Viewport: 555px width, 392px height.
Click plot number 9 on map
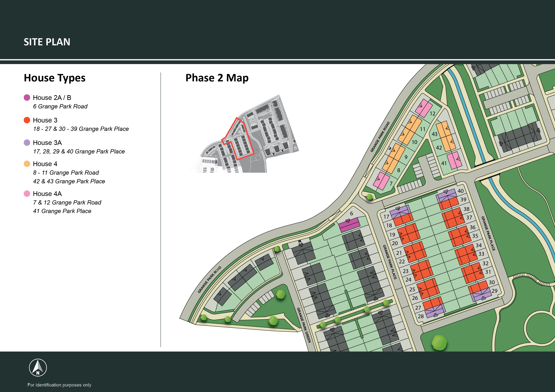tap(406, 157)
